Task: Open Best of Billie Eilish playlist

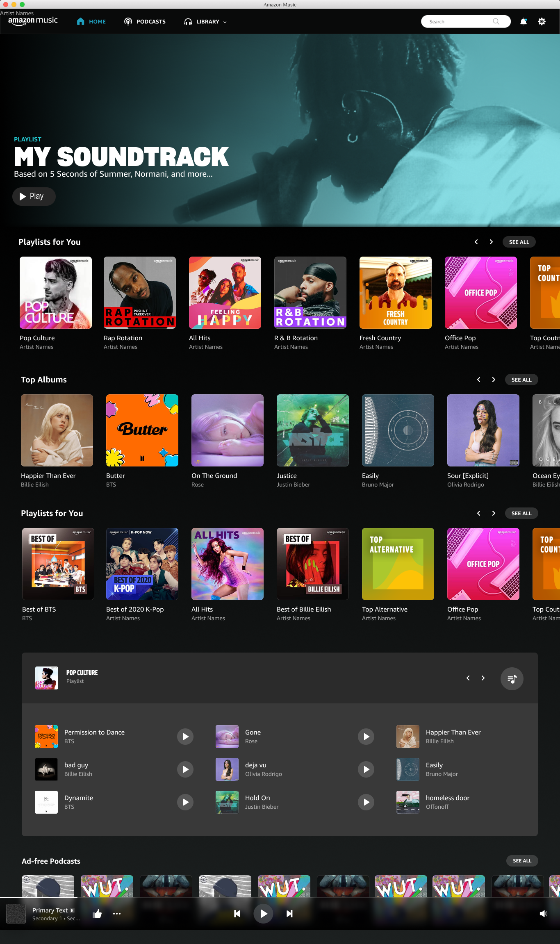Action: point(313,564)
